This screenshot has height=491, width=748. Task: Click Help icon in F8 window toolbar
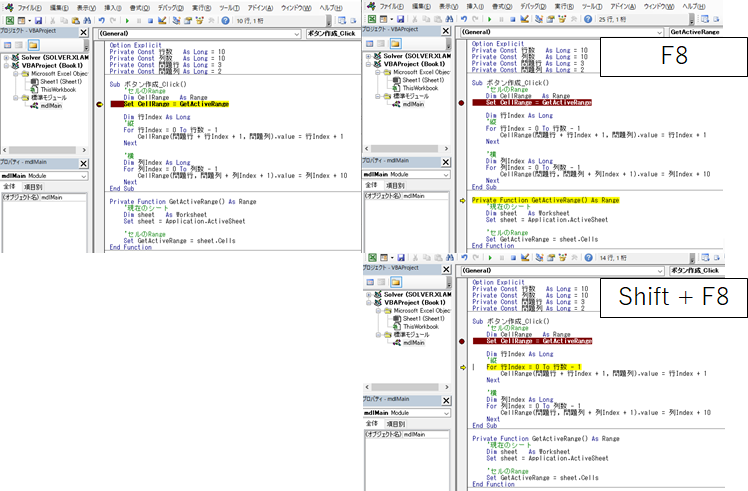coord(588,19)
